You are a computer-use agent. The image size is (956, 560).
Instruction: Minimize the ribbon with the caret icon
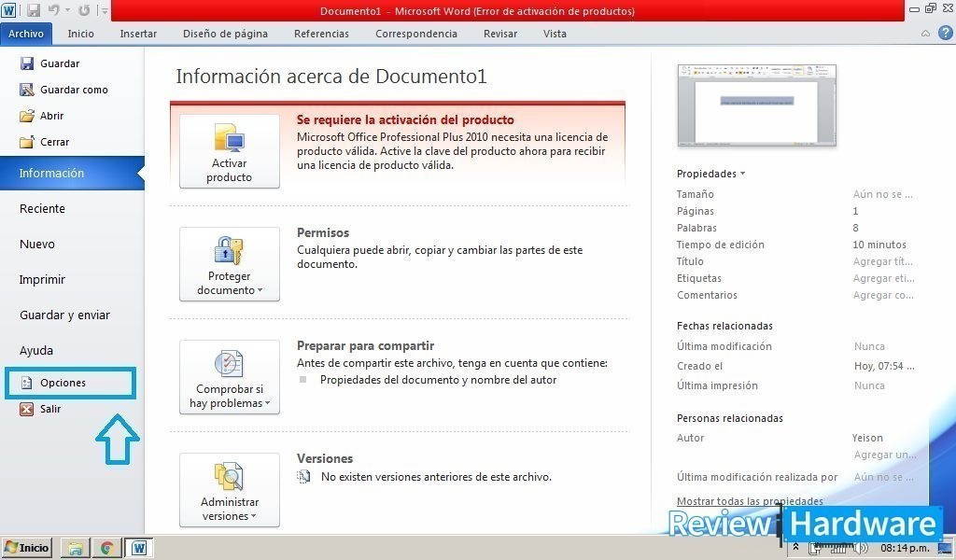tap(925, 34)
